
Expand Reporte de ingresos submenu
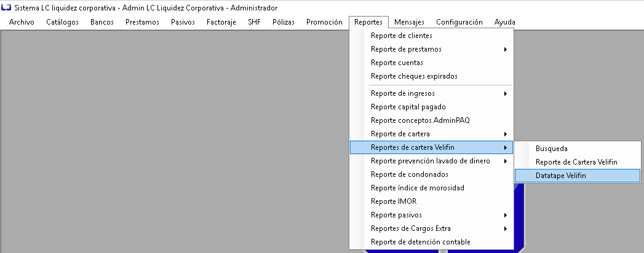tap(431, 93)
